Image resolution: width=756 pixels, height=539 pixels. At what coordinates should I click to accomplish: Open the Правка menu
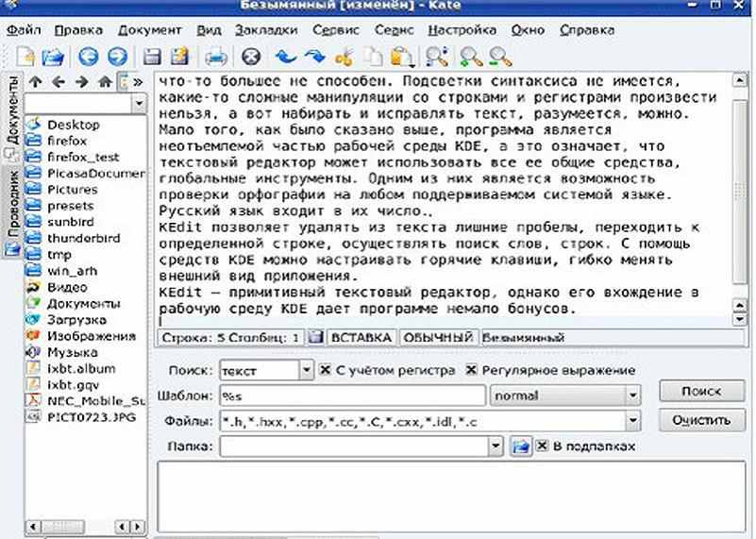(x=78, y=30)
